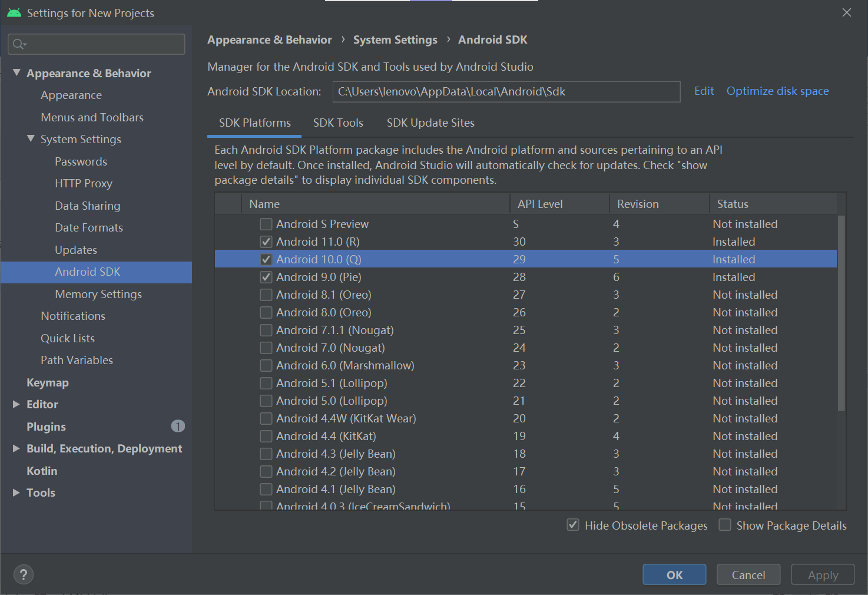The height and width of the screenshot is (595, 868).
Task: Check Android 6.0 (Marshmallow) checkbox
Action: coord(266,365)
